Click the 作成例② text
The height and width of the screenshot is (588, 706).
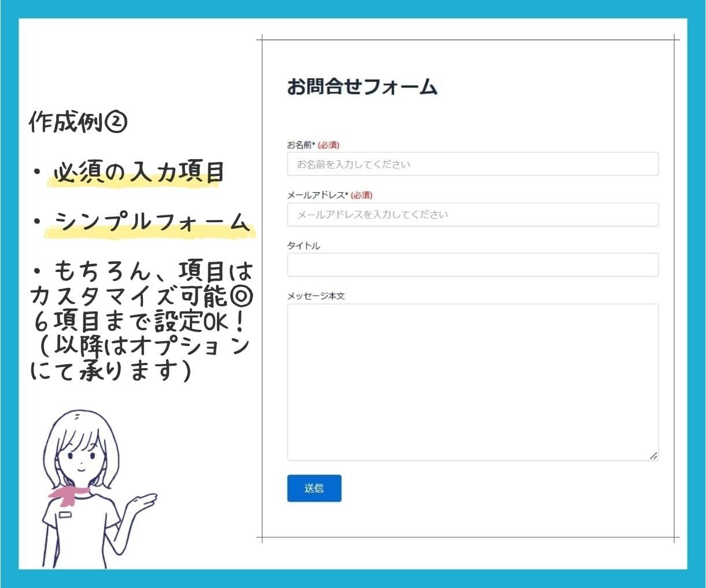click(x=78, y=122)
